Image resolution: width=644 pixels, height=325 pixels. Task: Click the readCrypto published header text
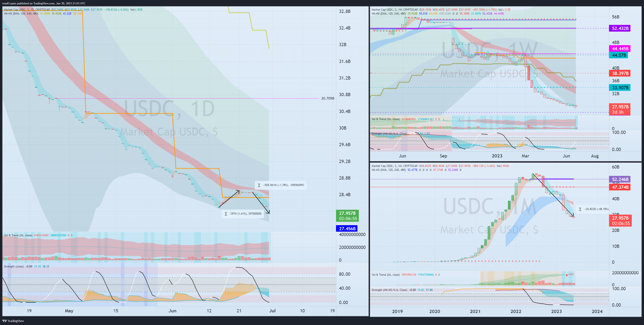pos(44,3)
